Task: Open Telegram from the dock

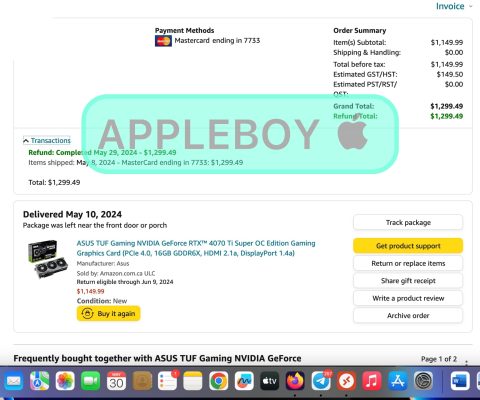Action: pyautogui.click(x=321, y=381)
